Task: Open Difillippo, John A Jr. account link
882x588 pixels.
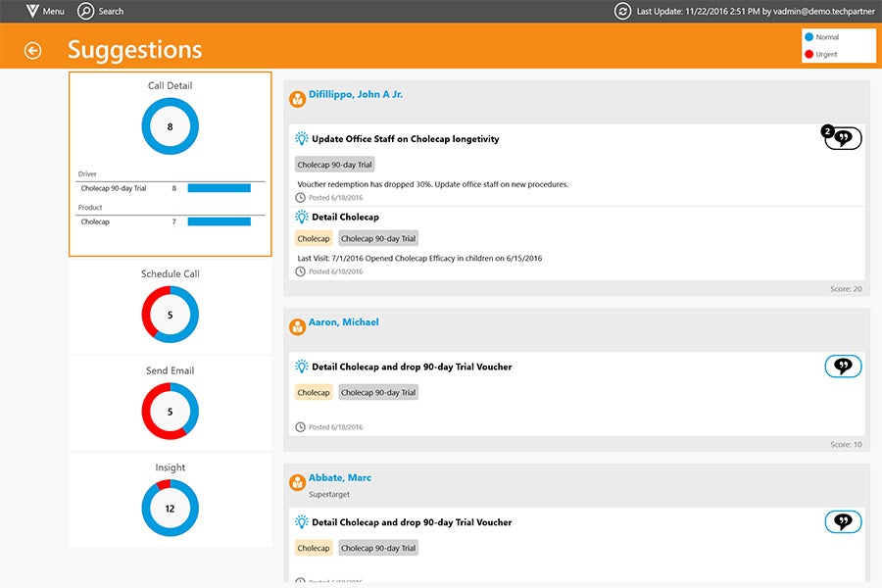Action: pos(356,94)
